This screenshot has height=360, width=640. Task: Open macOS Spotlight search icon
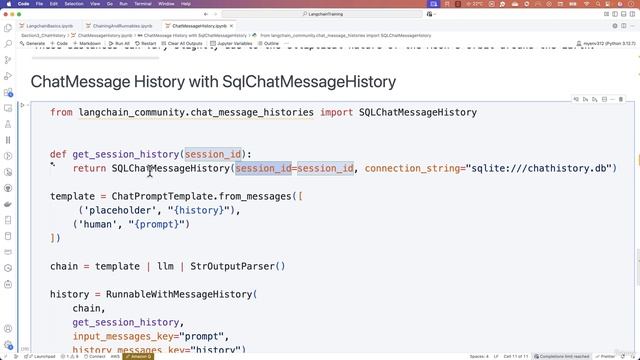coord(598,4)
